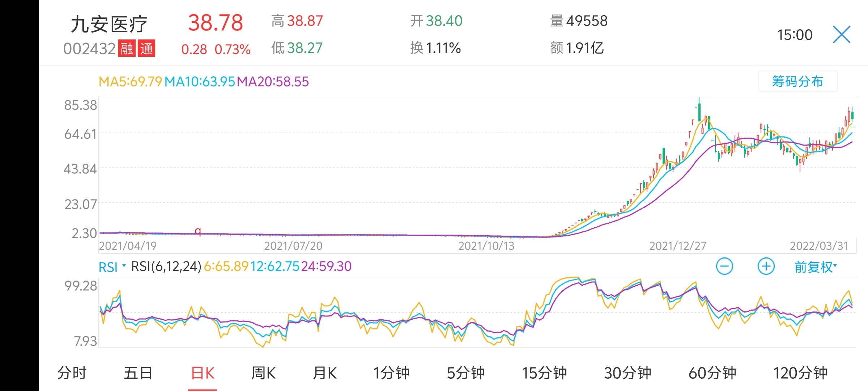
Task: Tap the turnover rate 1.11% value
Action: (443, 48)
